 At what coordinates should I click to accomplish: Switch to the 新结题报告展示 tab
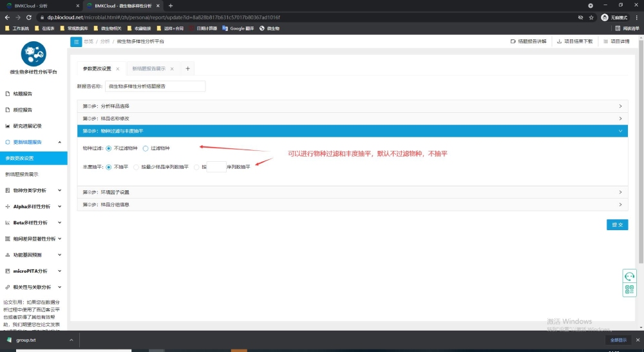(149, 68)
